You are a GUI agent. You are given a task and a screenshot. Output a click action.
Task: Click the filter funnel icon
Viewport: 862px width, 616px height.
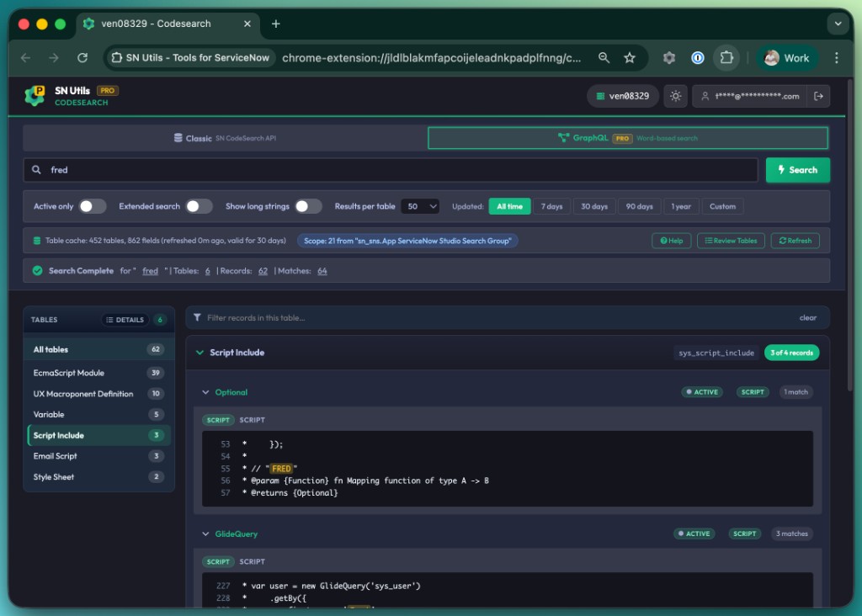click(197, 317)
